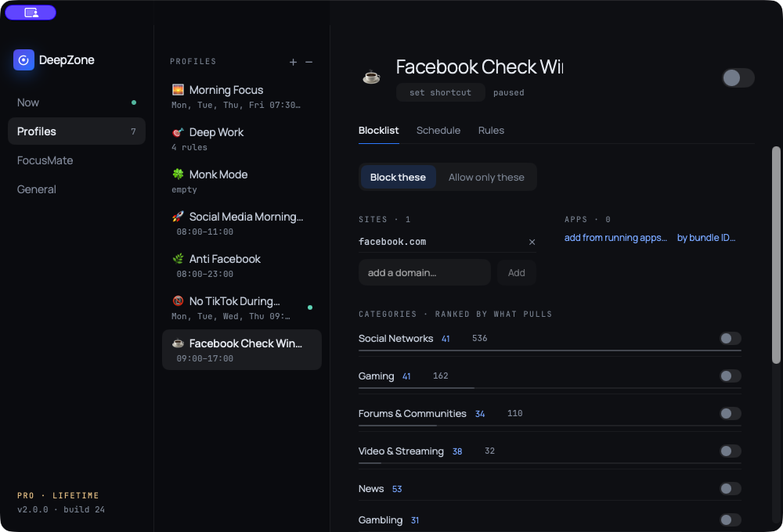Viewport: 783px width, 532px height.
Task: Click the Gambling category label
Action: (381, 520)
